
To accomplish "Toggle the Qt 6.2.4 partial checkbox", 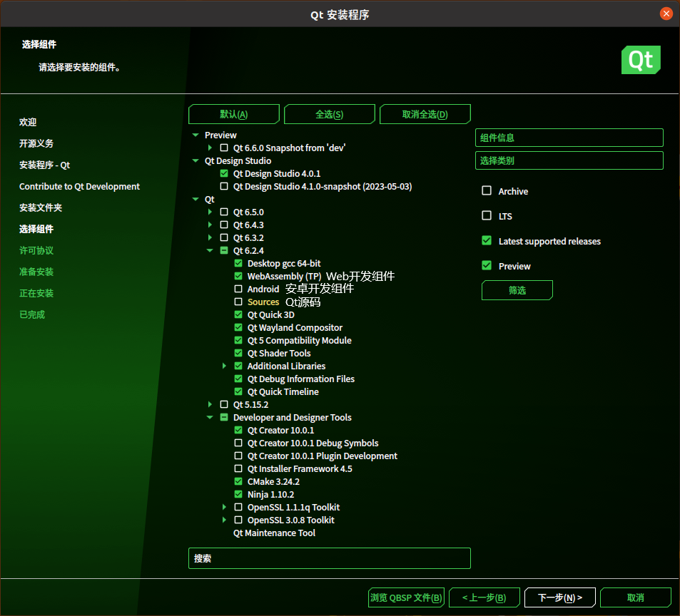I will [x=224, y=250].
